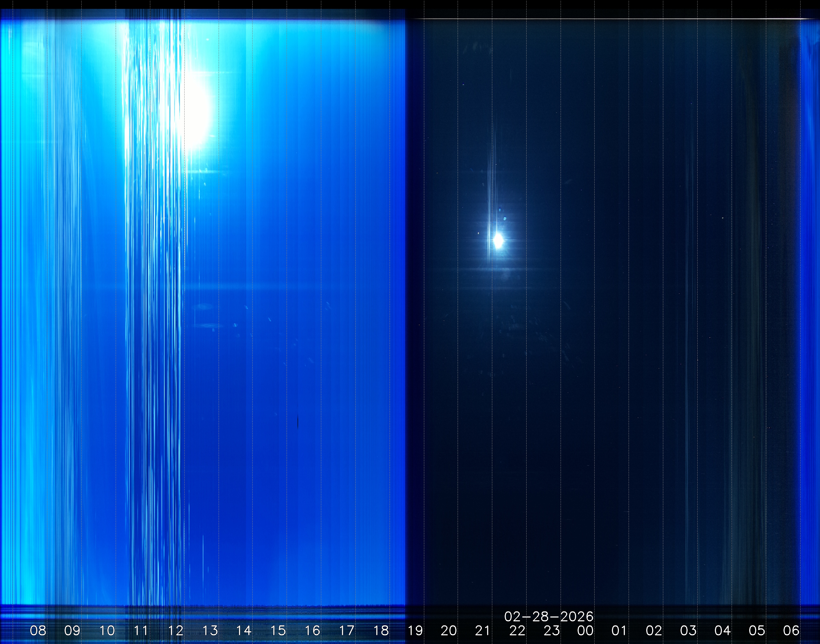Screen dimensions: 820x644
Task: Click the bright sun glare area
Action: 196,109
